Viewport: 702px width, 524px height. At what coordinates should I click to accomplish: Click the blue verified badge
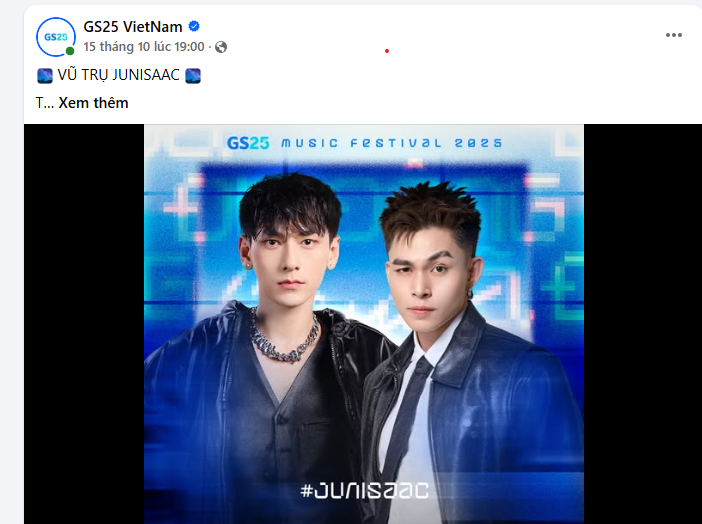point(194,26)
